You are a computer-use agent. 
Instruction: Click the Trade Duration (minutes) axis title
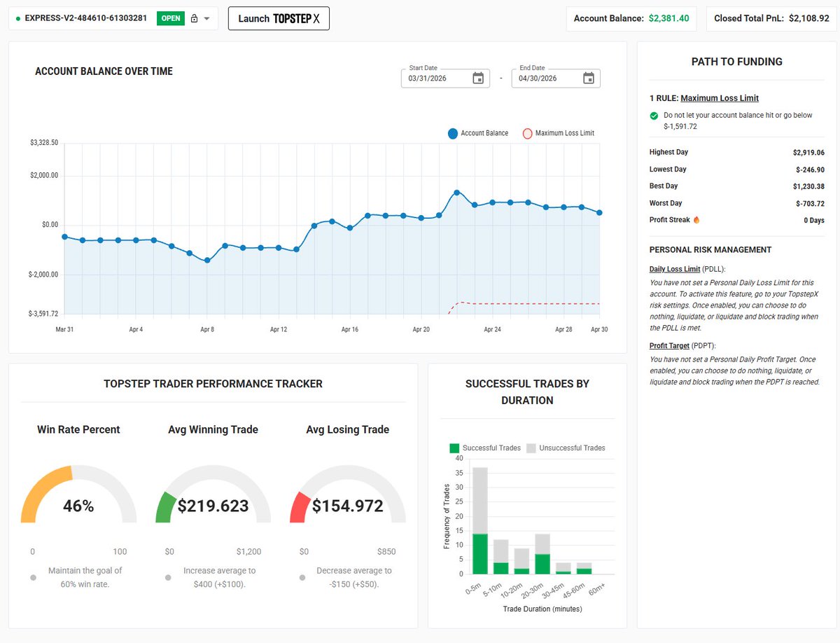click(542, 609)
